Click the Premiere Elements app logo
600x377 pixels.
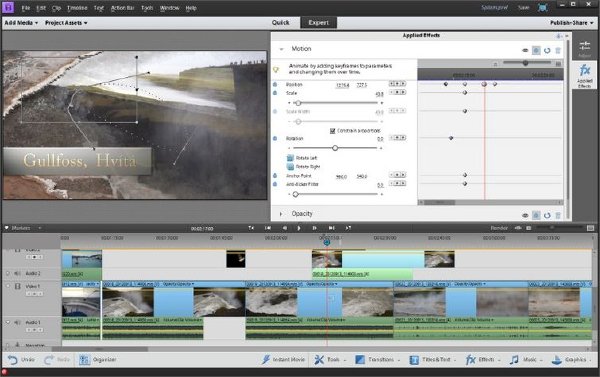coord(8,7)
